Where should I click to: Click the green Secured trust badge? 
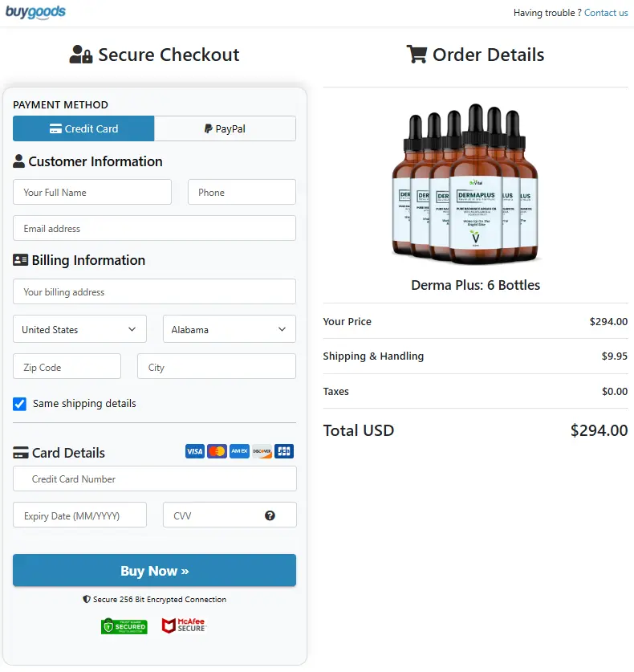(124, 625)
